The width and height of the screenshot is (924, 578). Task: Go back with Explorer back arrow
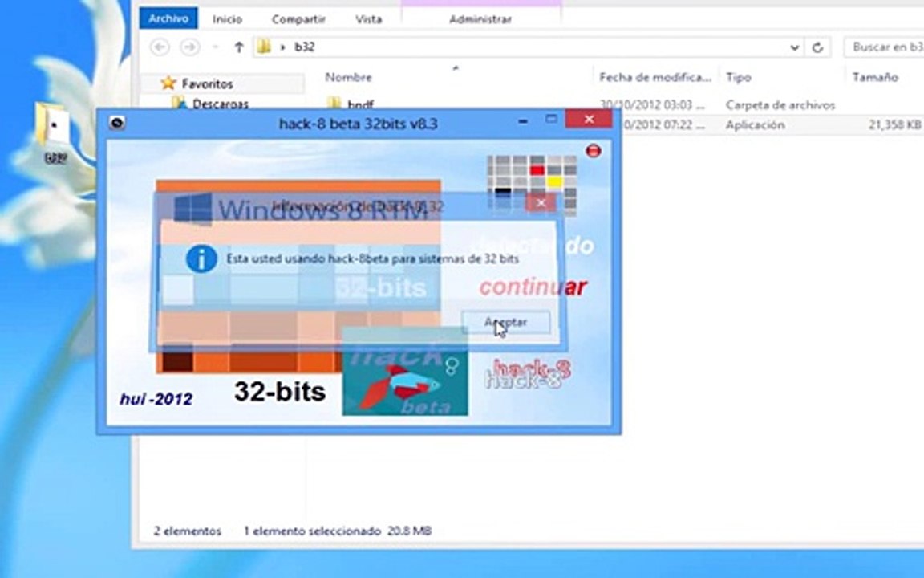tap(160, 47)
